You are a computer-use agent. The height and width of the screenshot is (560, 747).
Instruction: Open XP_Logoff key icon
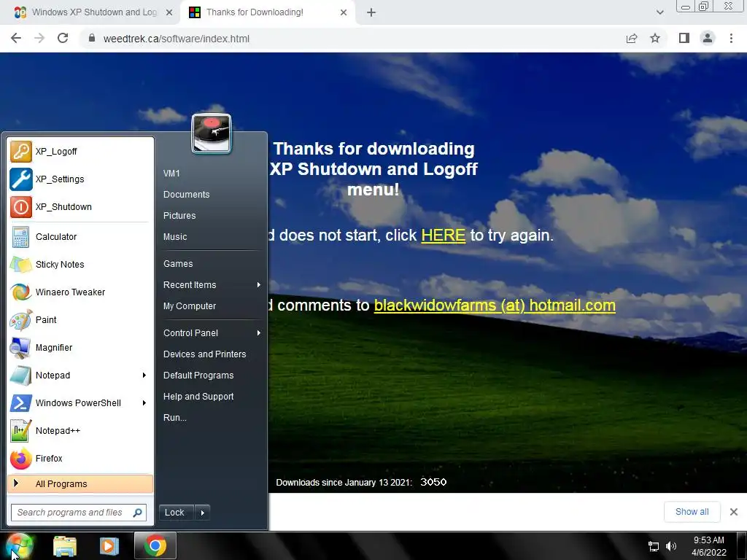[x=21, y=152]
